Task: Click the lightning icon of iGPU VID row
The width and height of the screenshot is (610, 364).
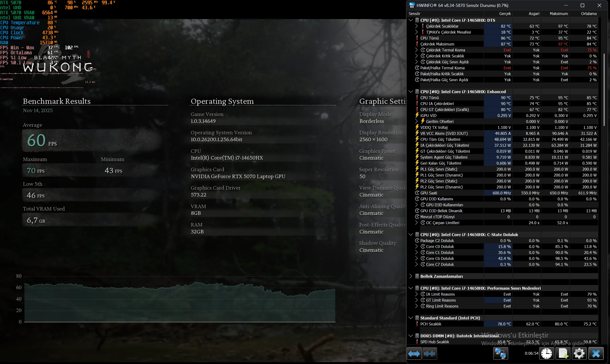Action: click(x=417, y=115)
